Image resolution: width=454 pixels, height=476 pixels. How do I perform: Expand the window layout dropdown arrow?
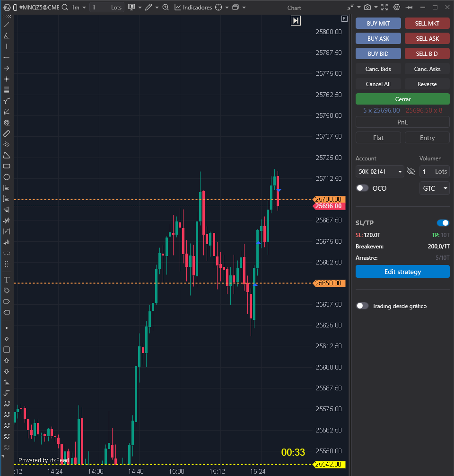(244, 7)
